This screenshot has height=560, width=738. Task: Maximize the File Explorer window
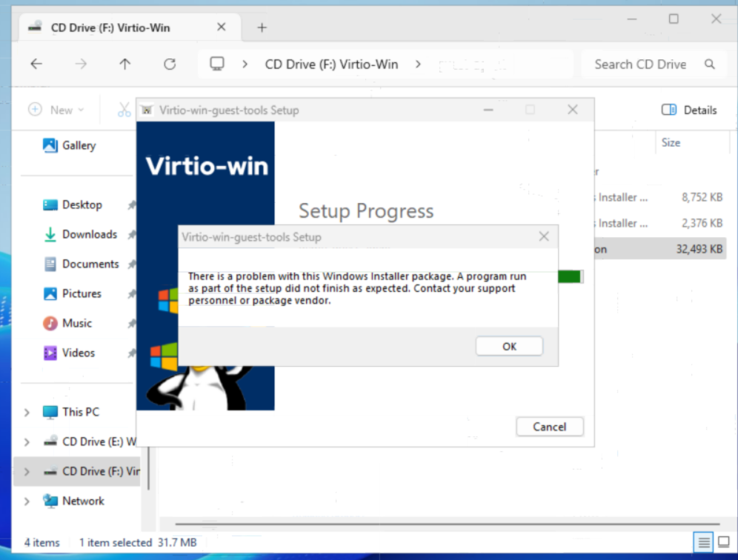click(x=674, y=19)
